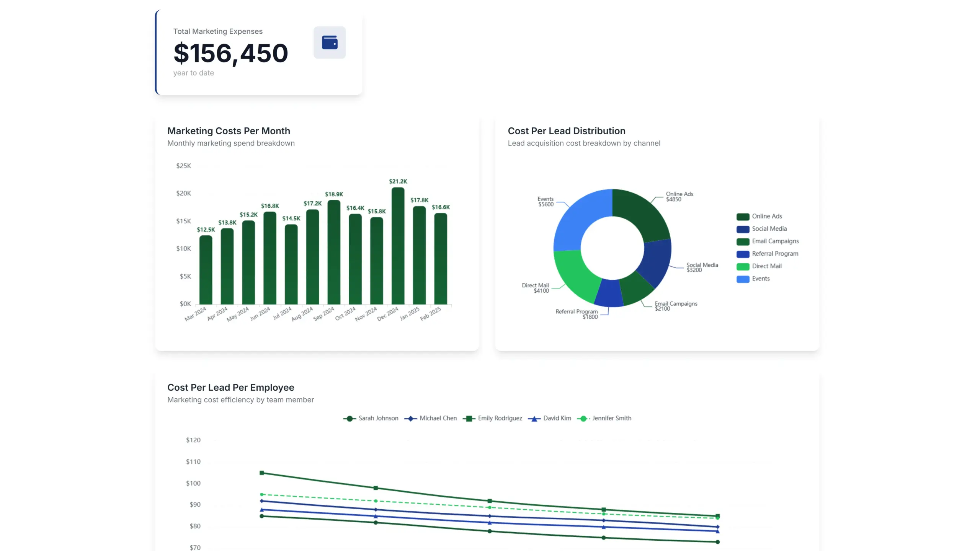980x551 pixels.
Task: Toggle the Online Ads legend swatch
Action: [743, 217]
